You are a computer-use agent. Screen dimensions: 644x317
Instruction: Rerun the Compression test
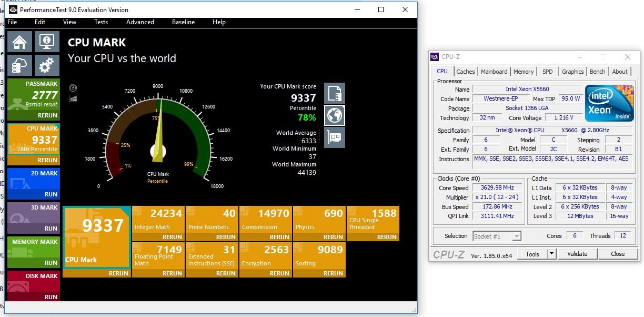(x=265, y=237)
